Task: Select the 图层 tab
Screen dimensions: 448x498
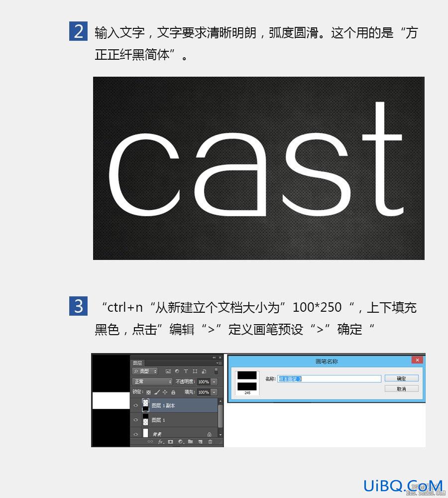Action: (x=138, y=363)
